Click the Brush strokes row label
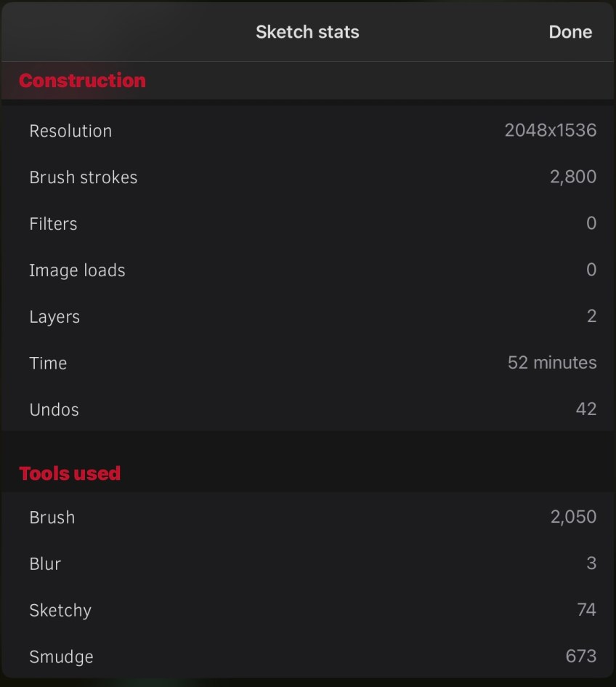This screenshot has height=687, width=616. 83,177
